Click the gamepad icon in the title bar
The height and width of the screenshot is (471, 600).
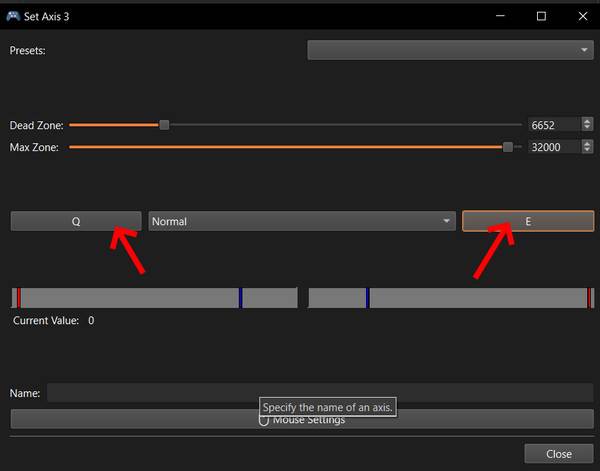point(13,16)
